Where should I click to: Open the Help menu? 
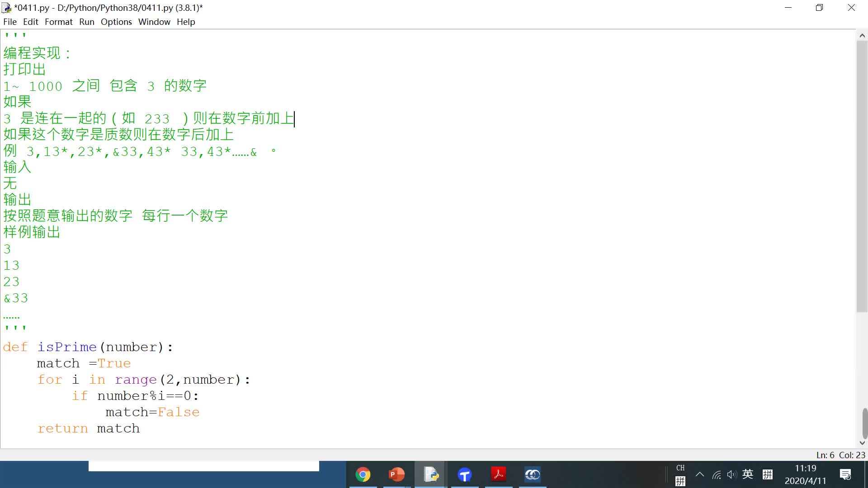186,22
